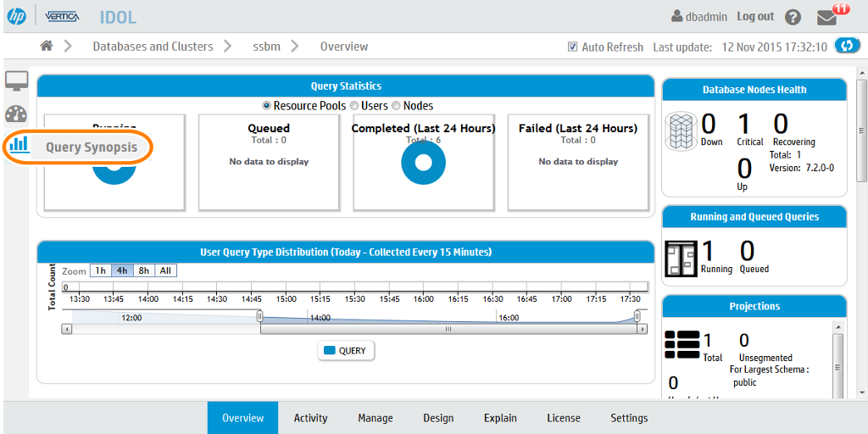Viewport: 868px width, 434px height.
Task: Open the monitor icon in left sidebar
Action: (17, 81)
